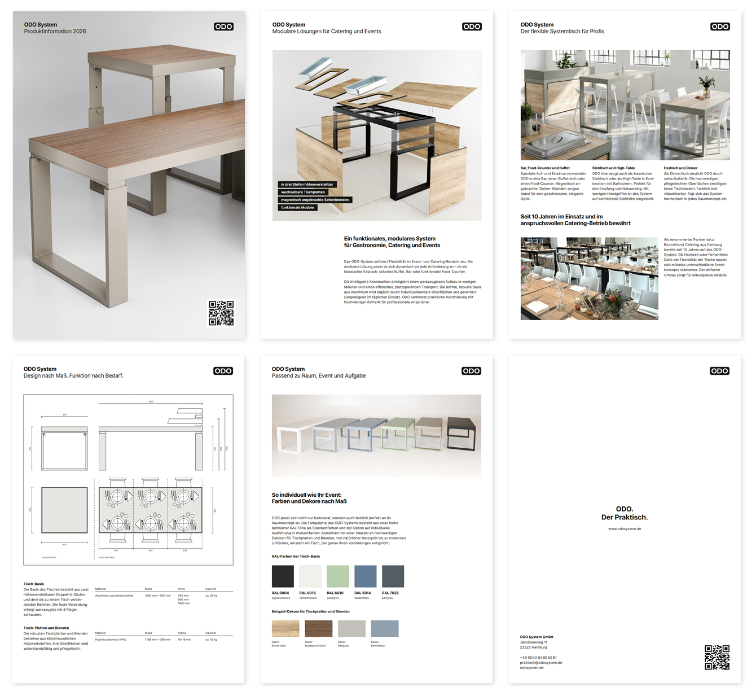Click the 'Stehtisch und High-Table' heading
756x700 pixels.
613,168
